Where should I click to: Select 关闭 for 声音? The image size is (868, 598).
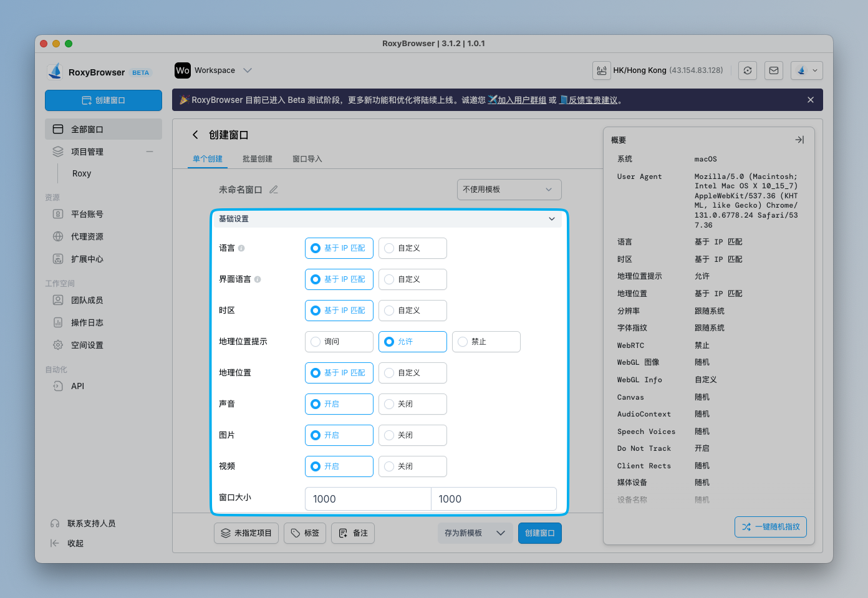413,404
